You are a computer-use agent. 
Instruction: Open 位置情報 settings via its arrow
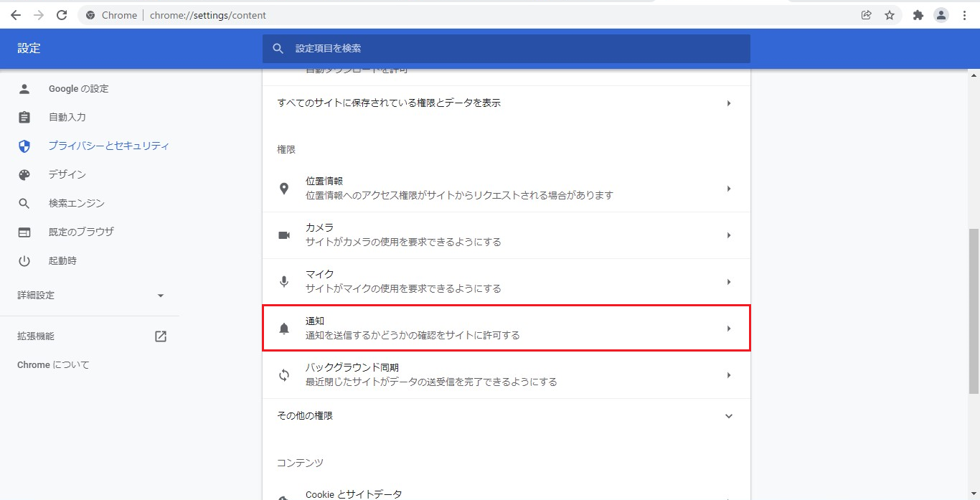point(729,189)
